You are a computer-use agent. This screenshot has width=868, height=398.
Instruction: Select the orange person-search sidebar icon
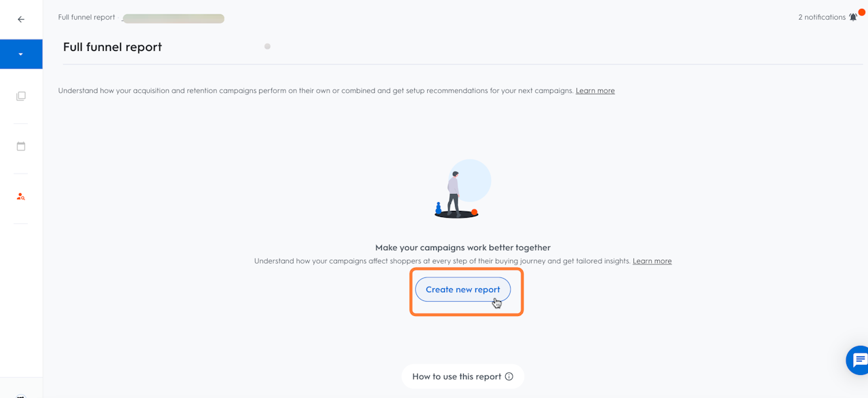tap(21, 197)
